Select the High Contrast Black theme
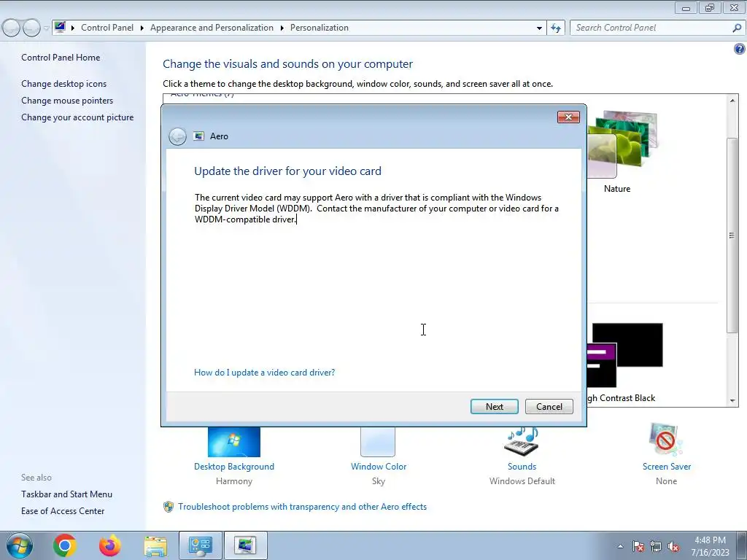The width and height of the screenshot is (747, 560). point(624,363)
